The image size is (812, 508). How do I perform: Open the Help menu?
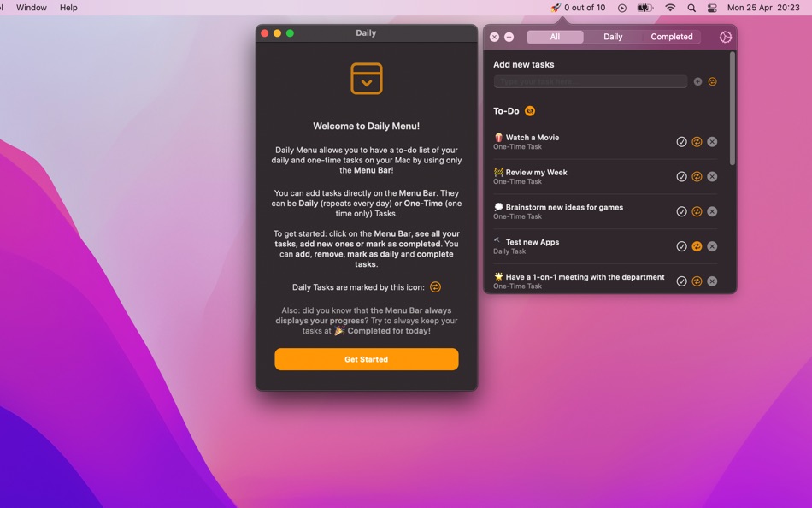tap(68, 8)
